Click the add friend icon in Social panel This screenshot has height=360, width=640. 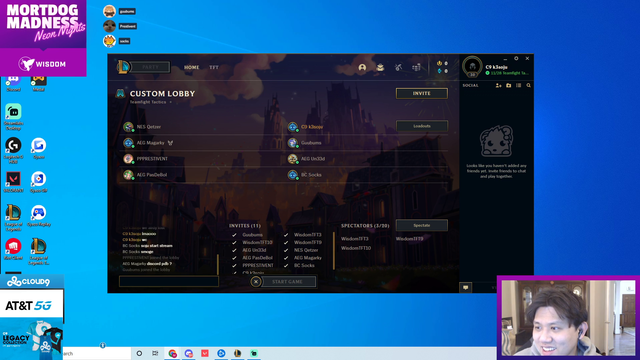pyautogui.click(x=498, y=85)
